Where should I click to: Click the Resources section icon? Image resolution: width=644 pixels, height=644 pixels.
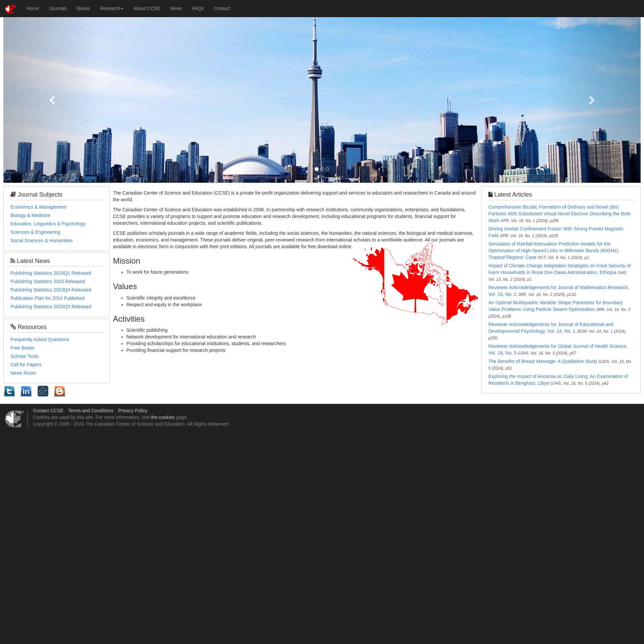pyautogui.click(x=13, y=327)
